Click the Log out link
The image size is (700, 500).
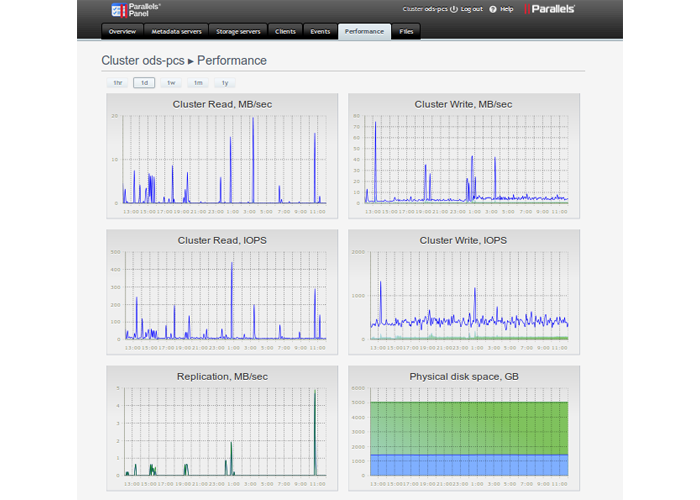coord(470,8)
